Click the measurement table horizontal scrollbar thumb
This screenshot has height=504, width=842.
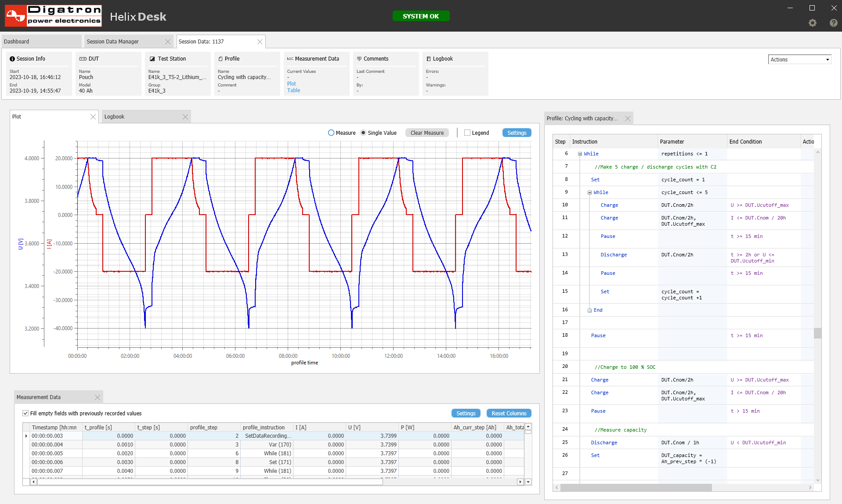pos(210,482)
